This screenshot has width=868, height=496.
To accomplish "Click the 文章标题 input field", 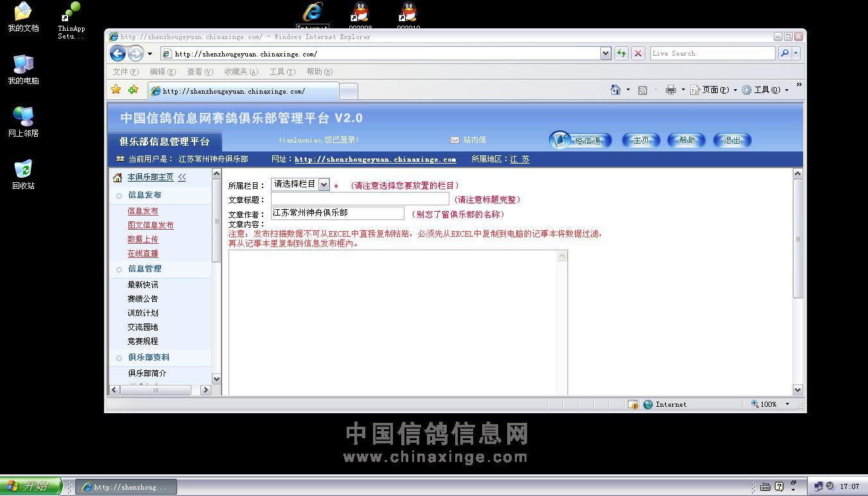I will point(360,200).
